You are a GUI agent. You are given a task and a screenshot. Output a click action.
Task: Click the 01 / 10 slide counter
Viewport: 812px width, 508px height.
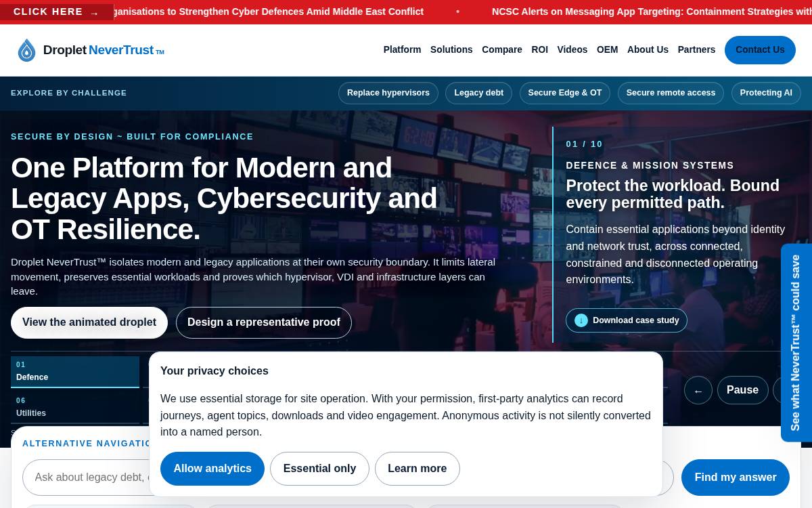(584, 144)
